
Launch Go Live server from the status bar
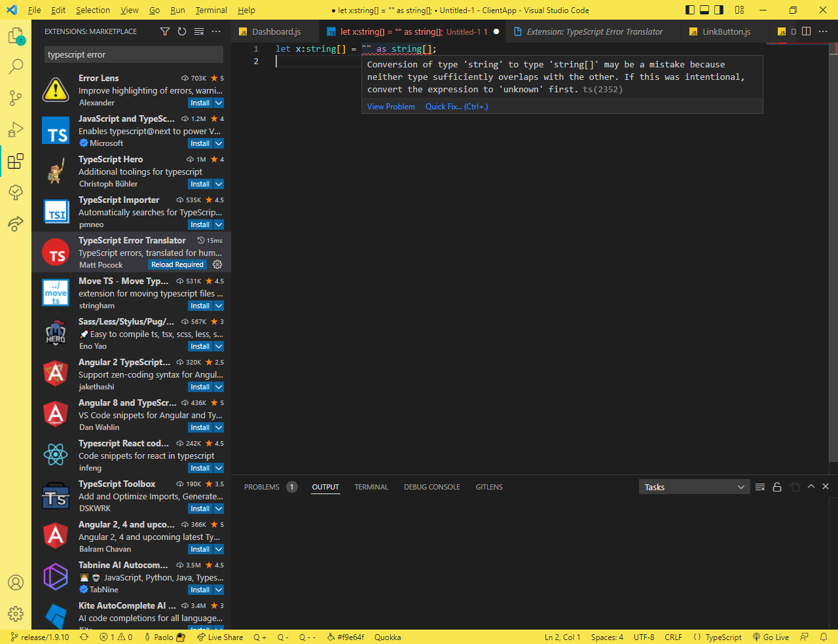[771, 637]
